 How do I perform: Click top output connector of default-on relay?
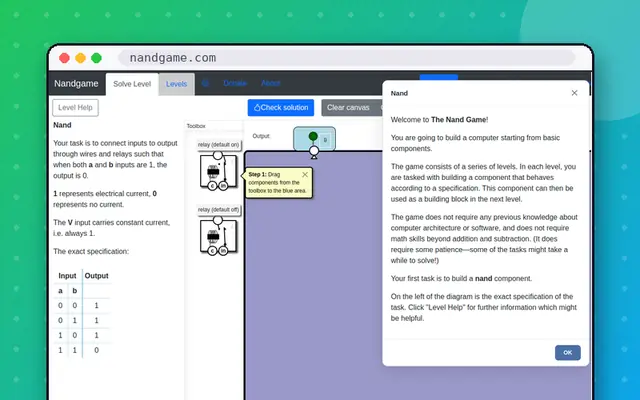coord(218,155)
